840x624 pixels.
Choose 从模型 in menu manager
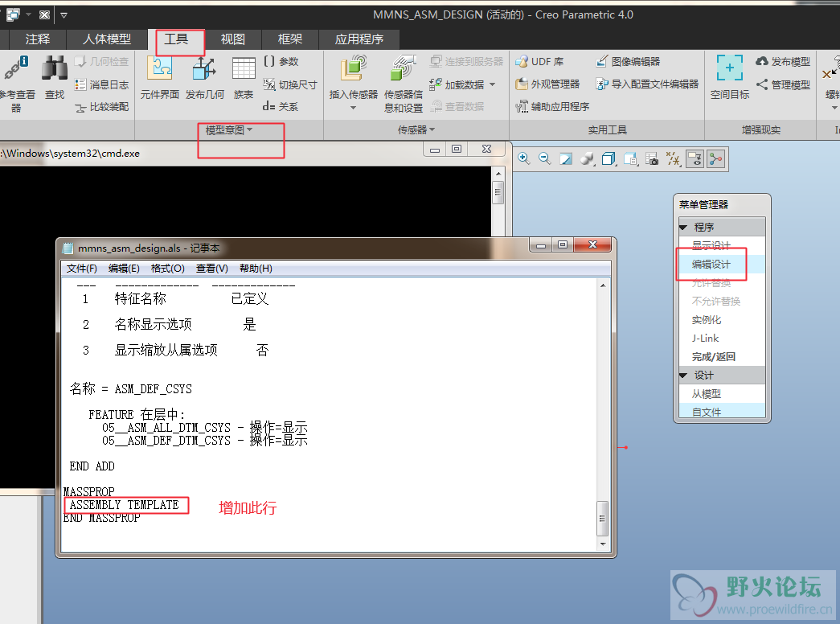(x=722, y=394)
